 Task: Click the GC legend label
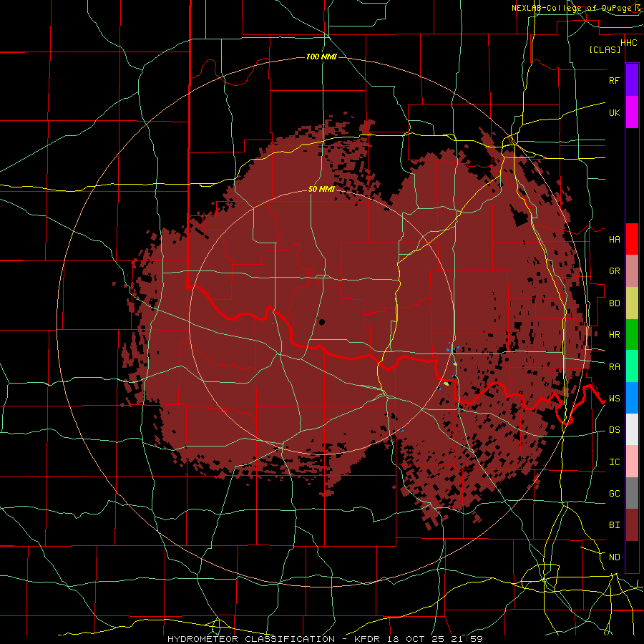coord(614,494)
